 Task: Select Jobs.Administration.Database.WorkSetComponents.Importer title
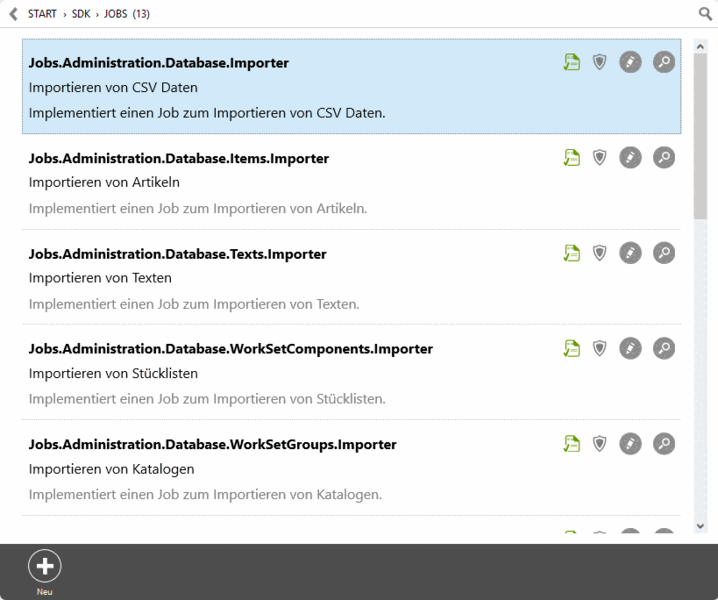pyautogui.click(x=230, y=349)
